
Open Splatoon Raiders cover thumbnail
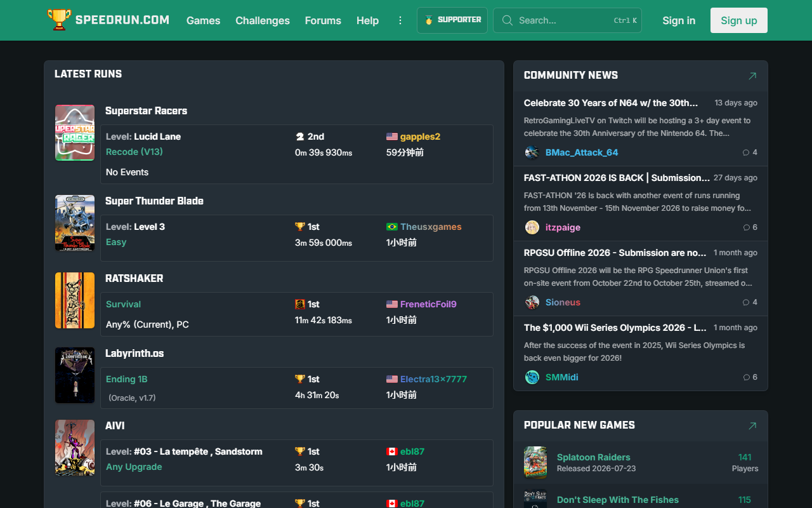coord(535,462)
